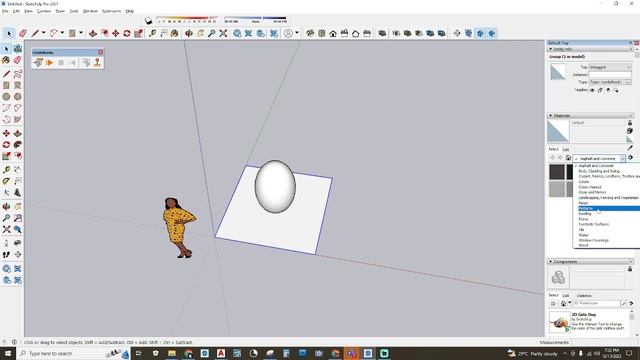Toggle the Hidden eye icon in Entity Info
This screenshot has height=360, width=640.
click(592, 90)
